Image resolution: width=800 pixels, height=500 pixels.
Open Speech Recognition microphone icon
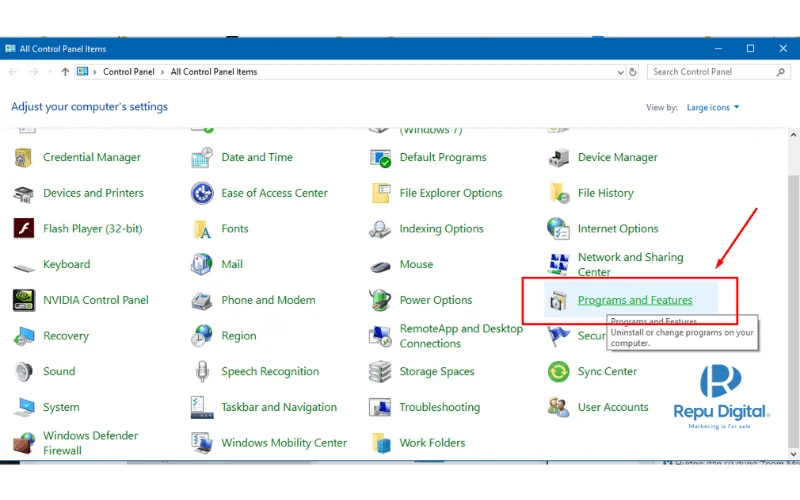202,371
